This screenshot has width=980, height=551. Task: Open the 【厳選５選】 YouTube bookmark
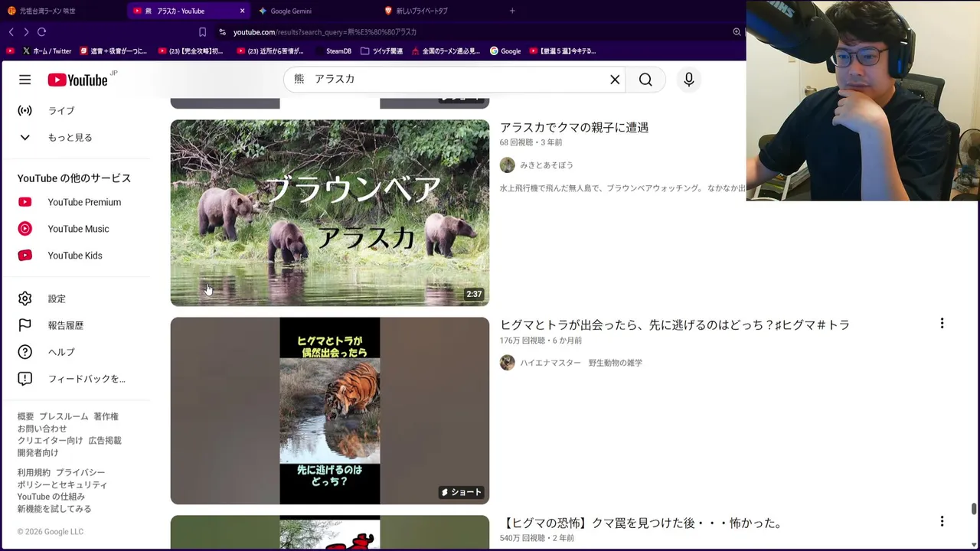tap(562, 51)
